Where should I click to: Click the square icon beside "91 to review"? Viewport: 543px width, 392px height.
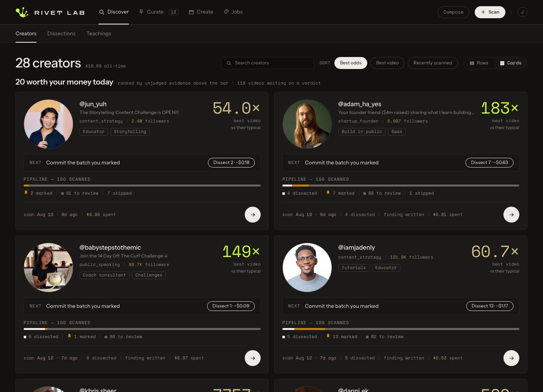[x=62, y=193]
